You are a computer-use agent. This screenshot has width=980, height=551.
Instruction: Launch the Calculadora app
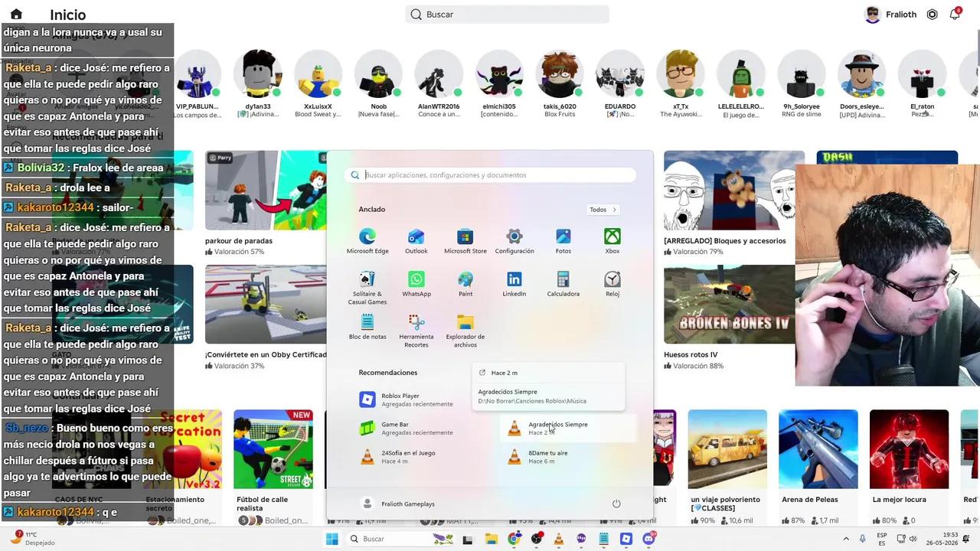tap(563, 283)
